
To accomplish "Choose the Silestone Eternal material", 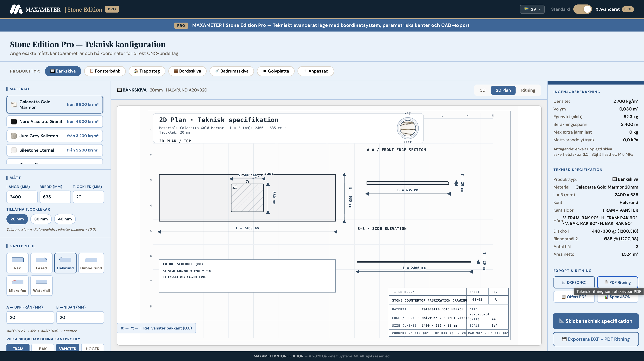I will tap(55, 150).
